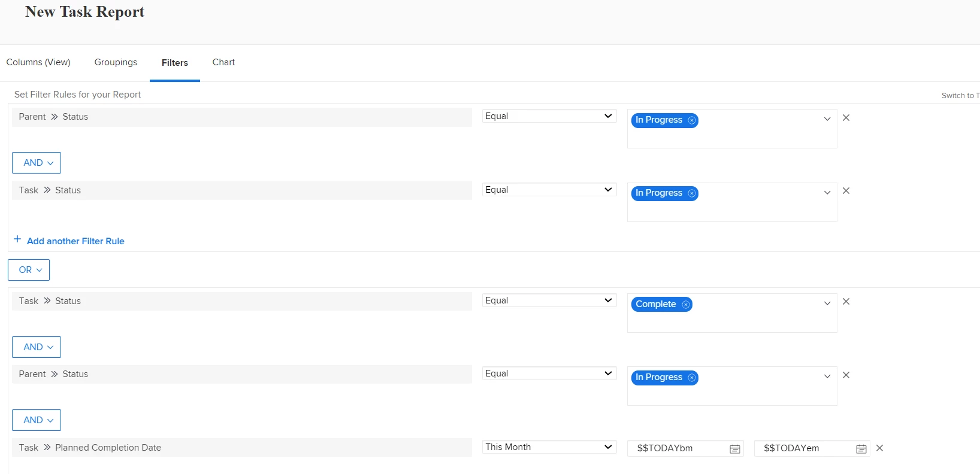The height and width of the screenshot is (474, 980).
Task: Expand value dropdown for Complete status rule
Action: (827, 303)
